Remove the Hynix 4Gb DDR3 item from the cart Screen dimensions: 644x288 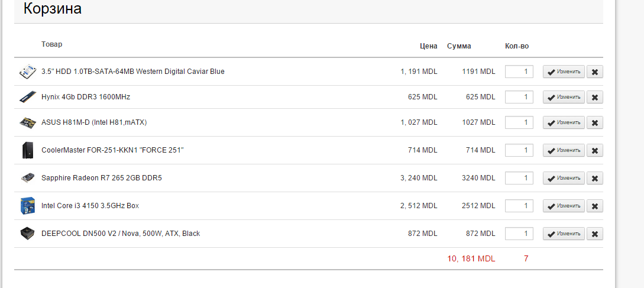(595, 98)
